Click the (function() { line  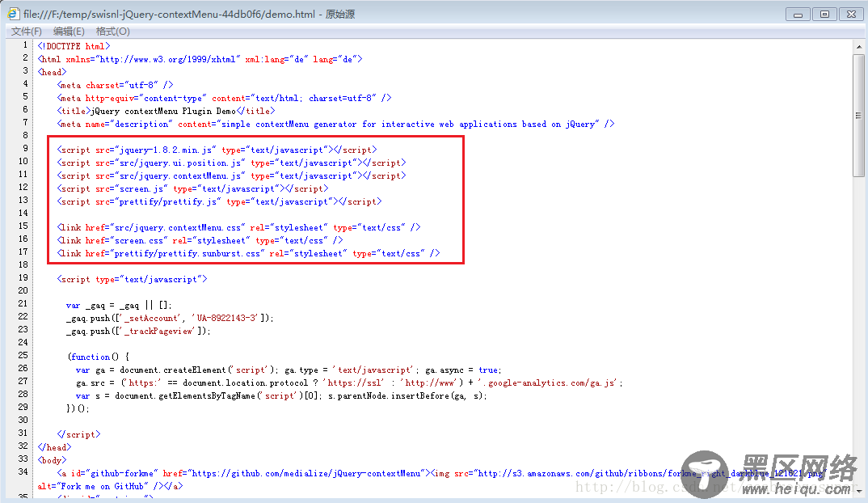click(98, 357)
